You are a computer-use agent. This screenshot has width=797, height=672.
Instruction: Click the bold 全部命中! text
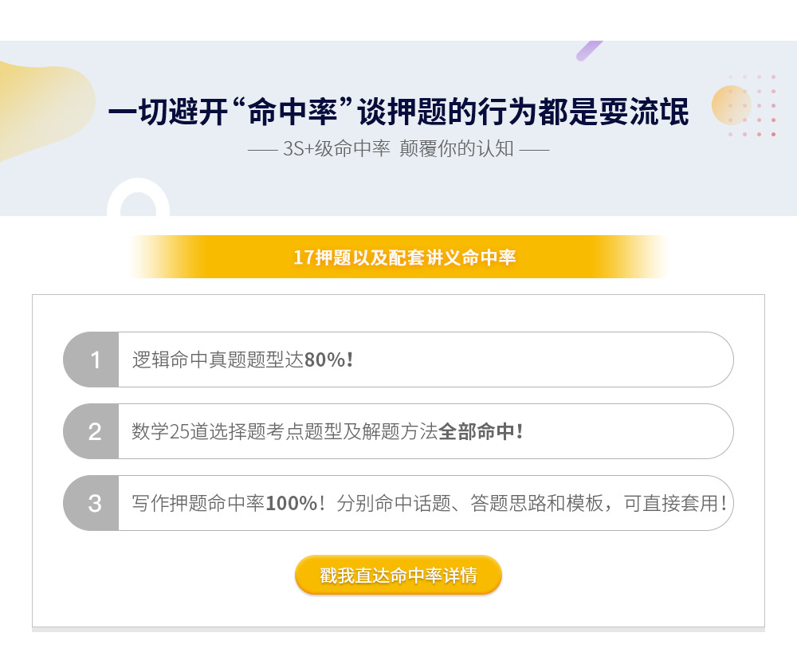481,431
